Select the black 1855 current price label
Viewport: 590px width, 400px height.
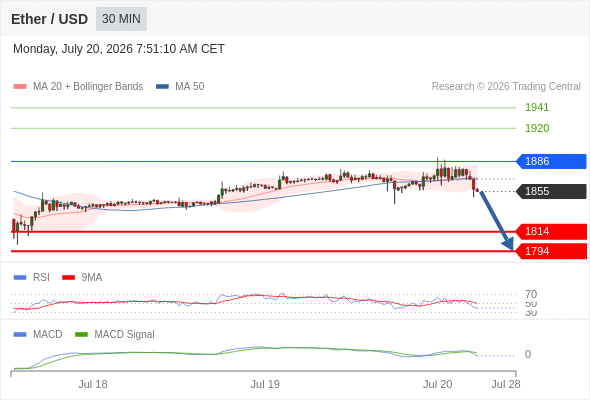551,191
